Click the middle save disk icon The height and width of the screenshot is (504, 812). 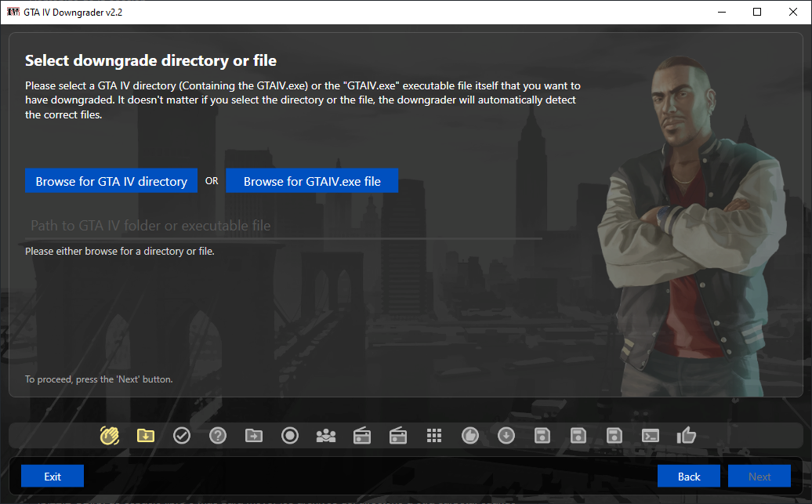pos(578,436)
